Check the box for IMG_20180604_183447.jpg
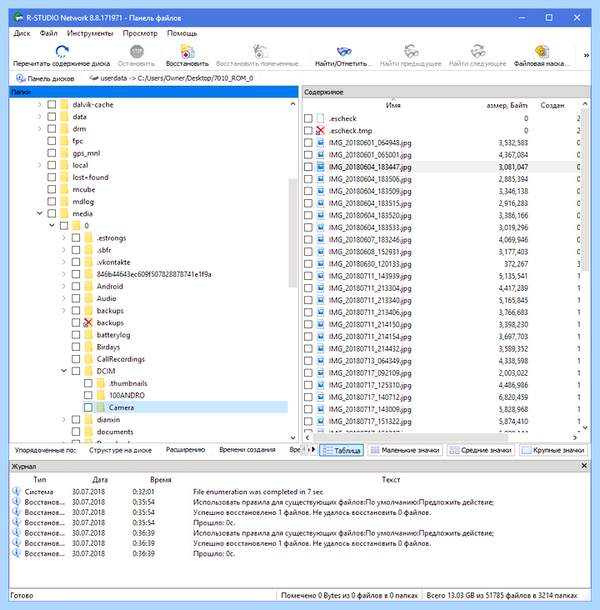The width and height of the screenshot is (600, 610). pyautogui.click(x=308, y=167)
